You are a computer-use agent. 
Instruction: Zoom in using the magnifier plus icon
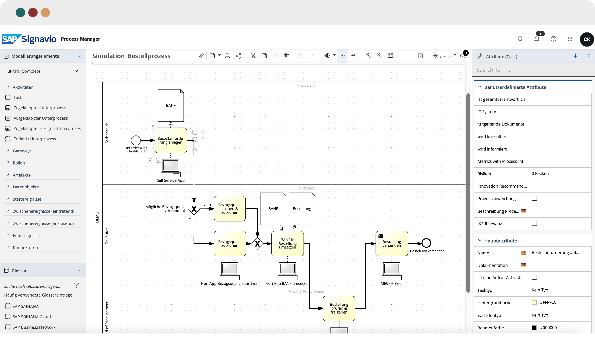coord(368,56)
